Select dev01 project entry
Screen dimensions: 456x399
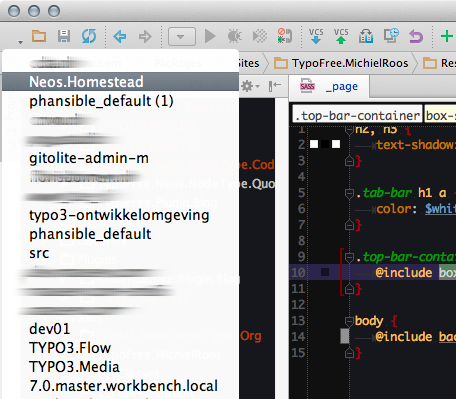[120, 329]
